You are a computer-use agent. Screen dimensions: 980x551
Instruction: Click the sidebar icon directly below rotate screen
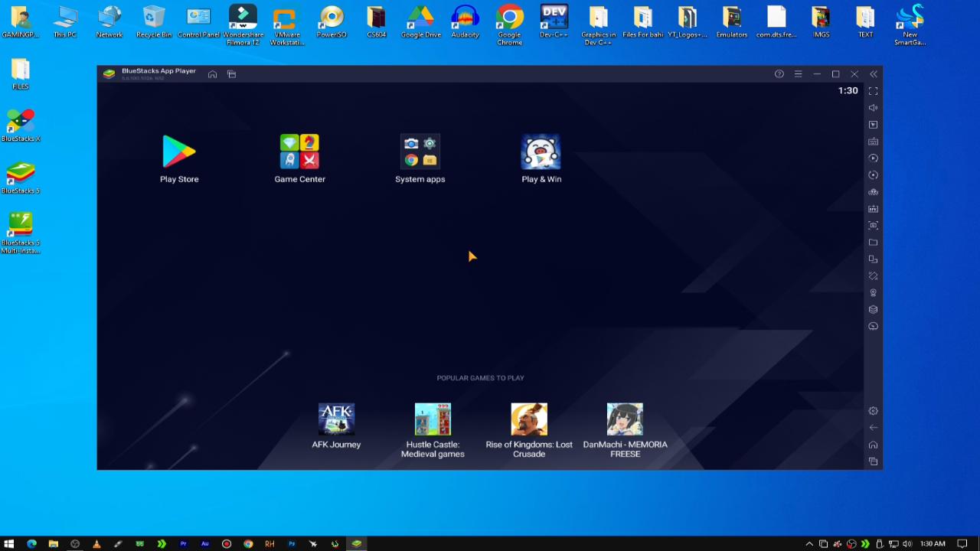click(x=873, y=293)
